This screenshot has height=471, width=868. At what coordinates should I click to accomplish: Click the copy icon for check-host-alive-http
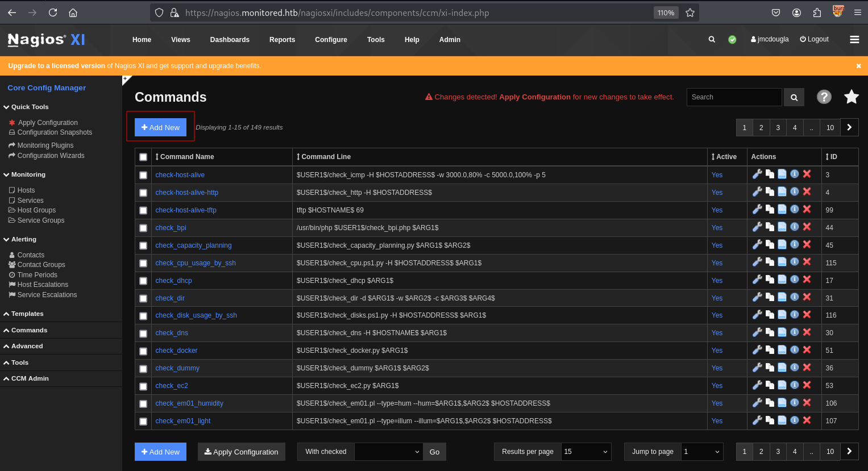coord(770,191)
